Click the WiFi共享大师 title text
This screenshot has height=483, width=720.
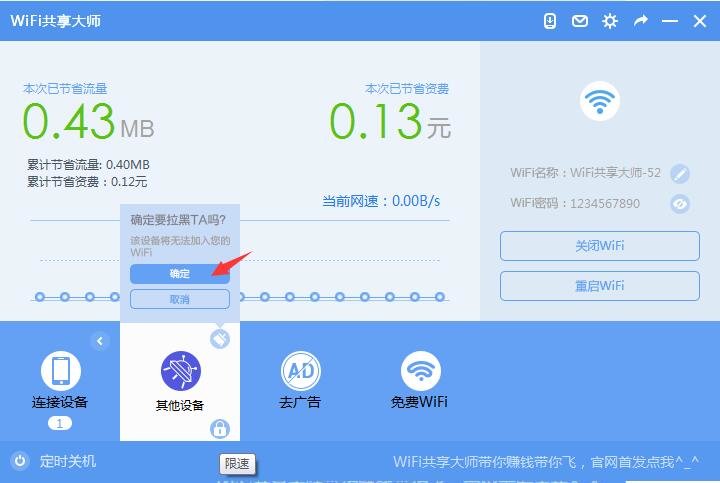click(x=56, y=21)
